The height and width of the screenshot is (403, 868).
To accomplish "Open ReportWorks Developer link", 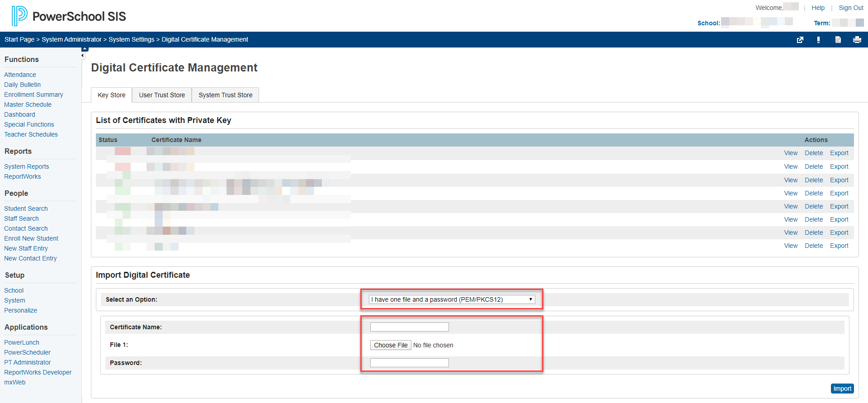I will [38, 372].
